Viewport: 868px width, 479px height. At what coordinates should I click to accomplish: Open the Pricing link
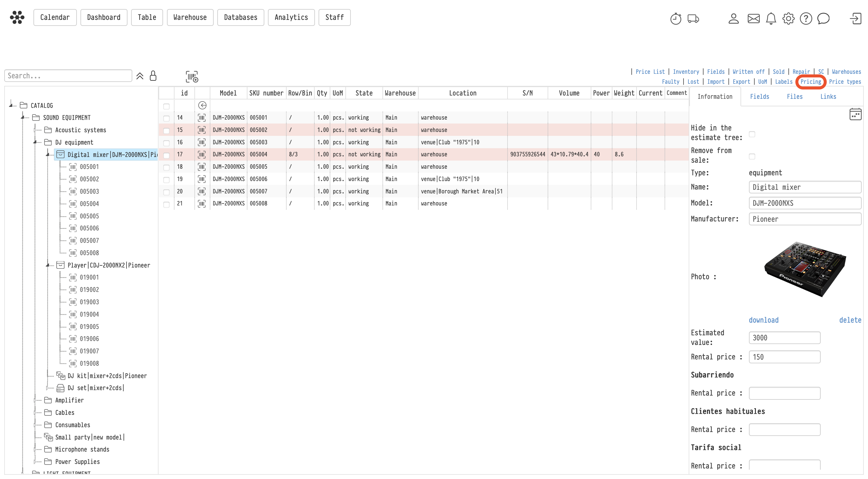coord(810,82)
